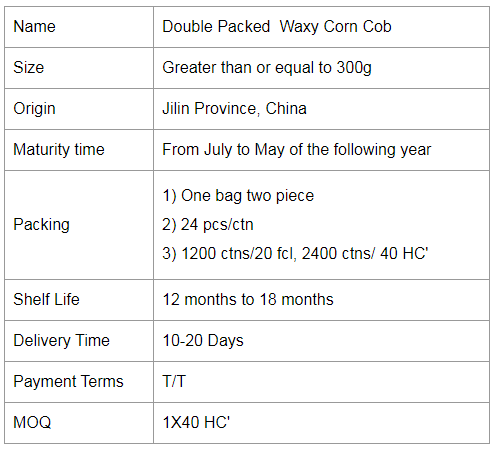Select the T/T payment value
Screen dimensions: 501x452
tap(174, 381)
